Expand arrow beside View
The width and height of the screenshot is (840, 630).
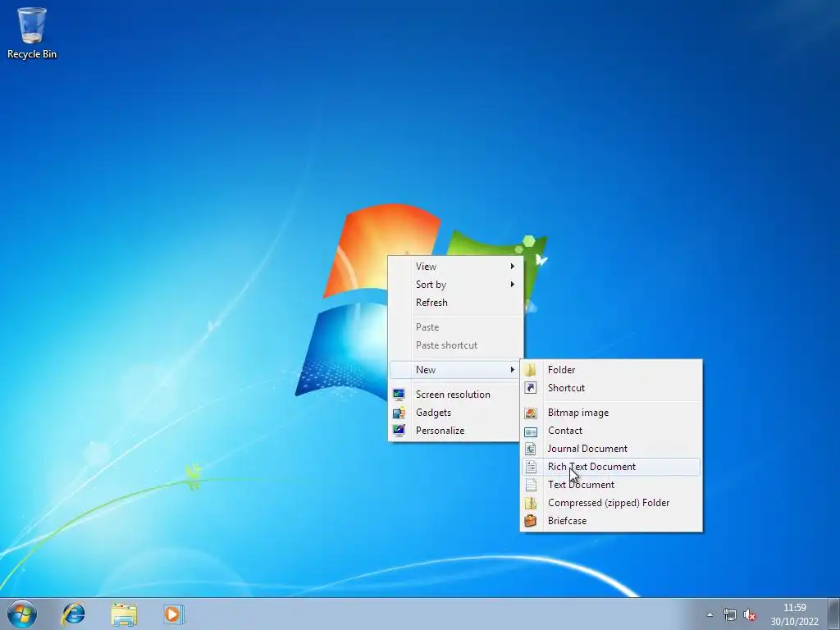512,267
